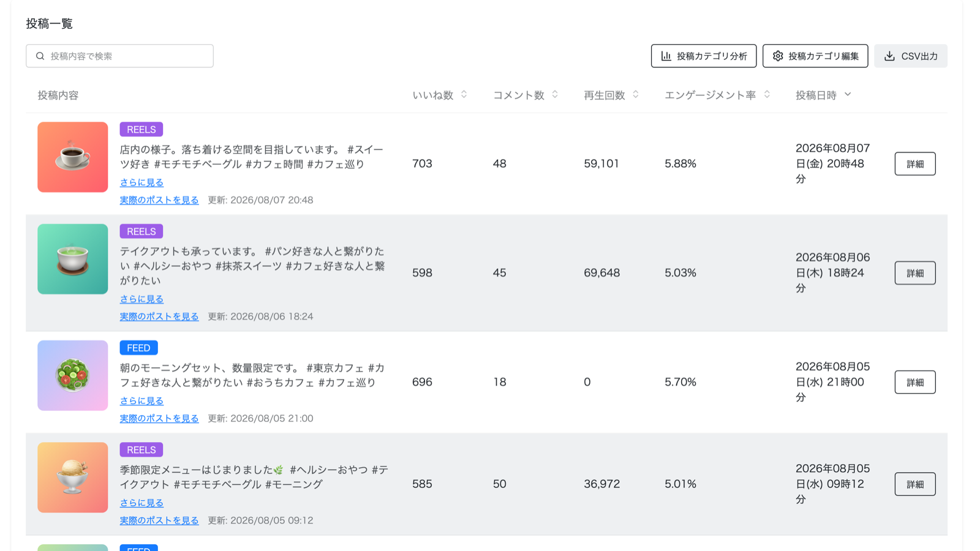Click the FEED tag on the 朝のモーニングセット post
The height and width of the screenshot is (551, 980).
138,348
